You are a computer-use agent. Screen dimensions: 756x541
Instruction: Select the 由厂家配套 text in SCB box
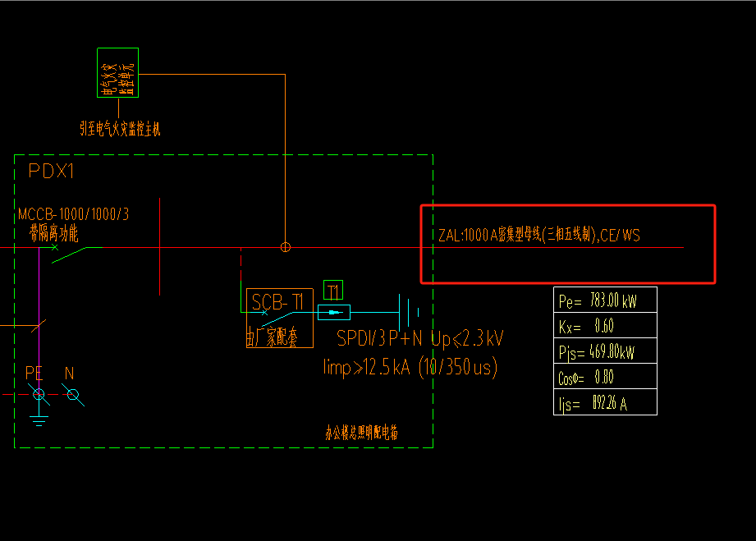273,337
